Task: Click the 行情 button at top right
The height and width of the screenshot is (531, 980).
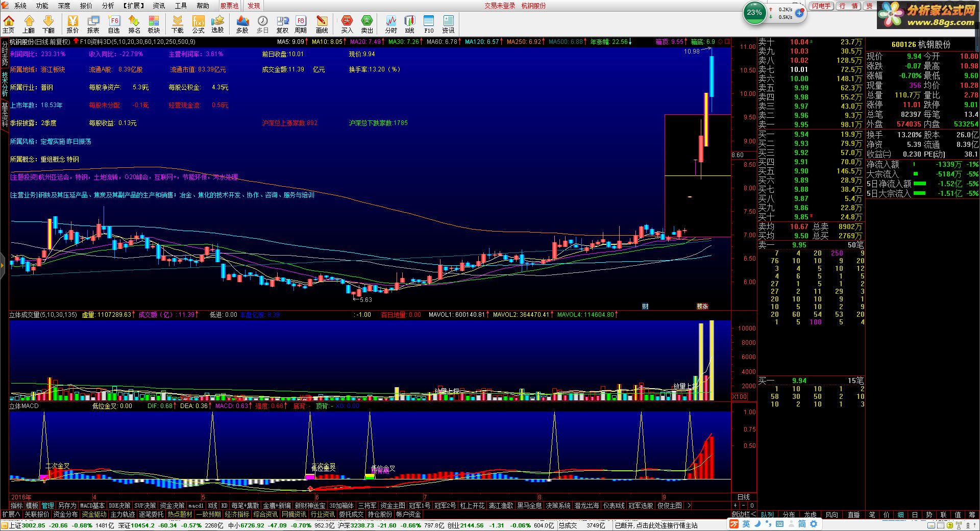Action: (x=849, y=6)
